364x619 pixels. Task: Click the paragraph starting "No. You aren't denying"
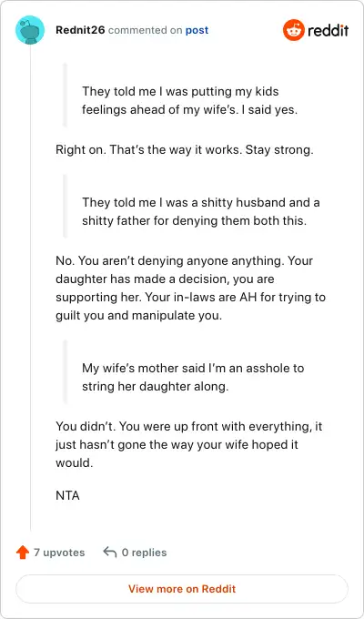click(191, 289)
